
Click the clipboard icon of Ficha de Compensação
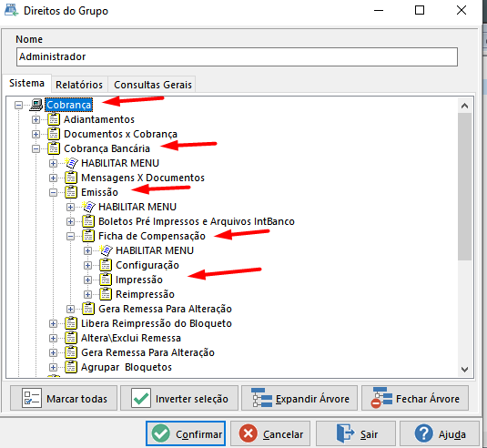coord(88,236)
